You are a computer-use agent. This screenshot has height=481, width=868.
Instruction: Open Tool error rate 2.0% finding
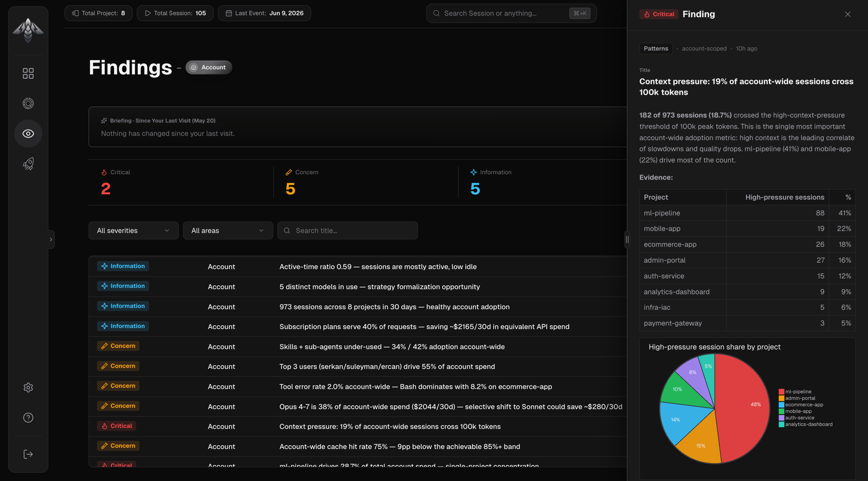tap(358, 387)
